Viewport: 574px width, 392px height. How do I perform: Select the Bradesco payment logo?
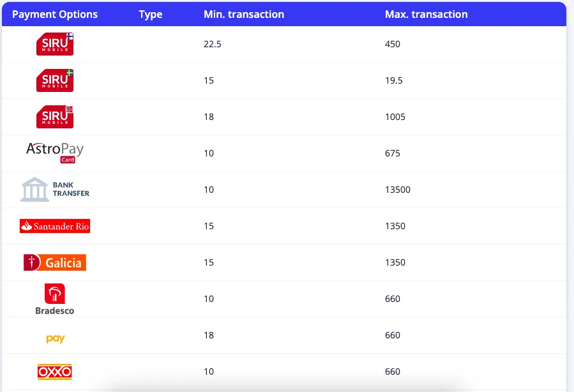(x=55, y=299)
